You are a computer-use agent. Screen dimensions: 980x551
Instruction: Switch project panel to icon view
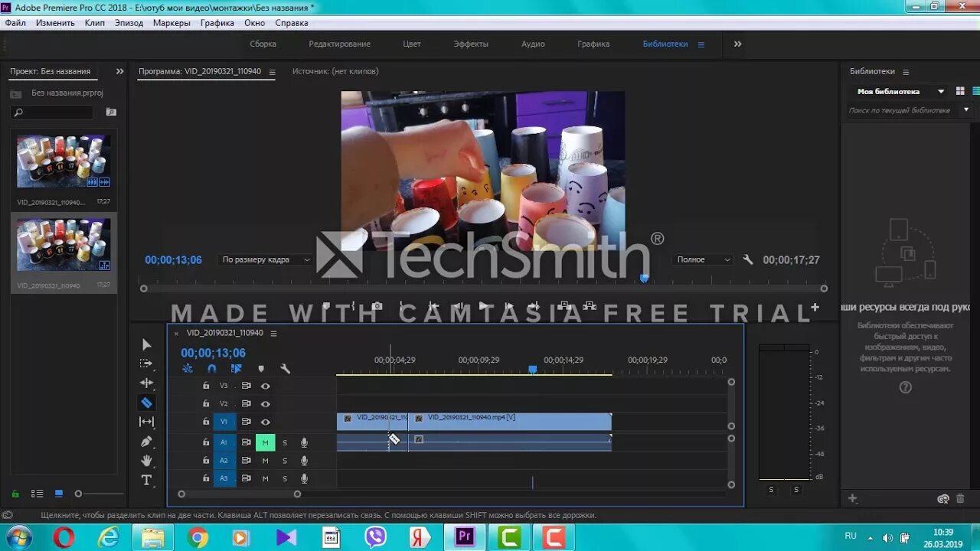click(x=59, y=494)
